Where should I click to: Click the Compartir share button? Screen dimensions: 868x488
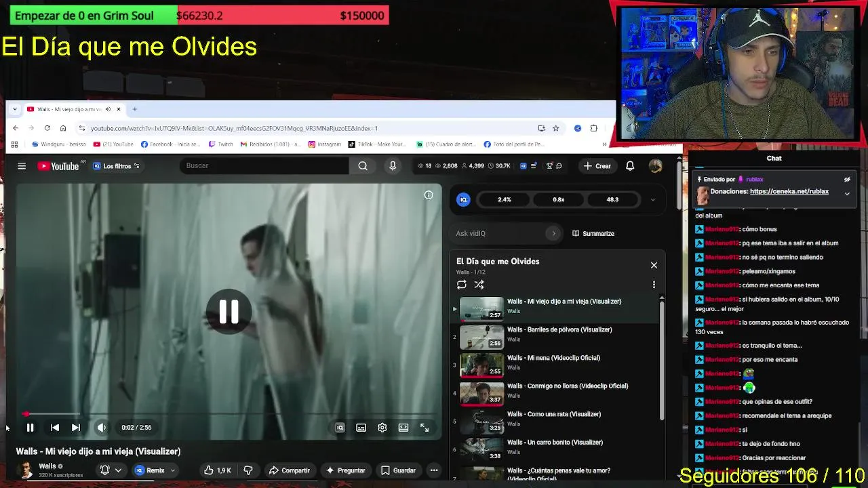pyautogui.click(x=290, y=470)
